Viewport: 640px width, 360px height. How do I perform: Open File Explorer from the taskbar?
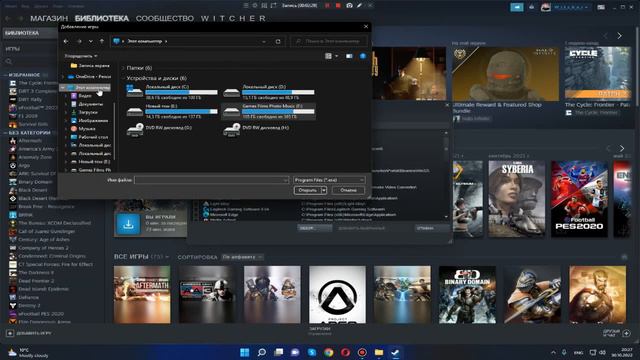(379, 352)
